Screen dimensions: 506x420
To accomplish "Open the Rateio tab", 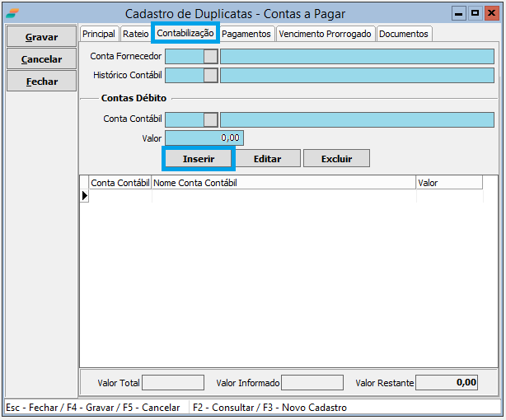I will [136, 34].
